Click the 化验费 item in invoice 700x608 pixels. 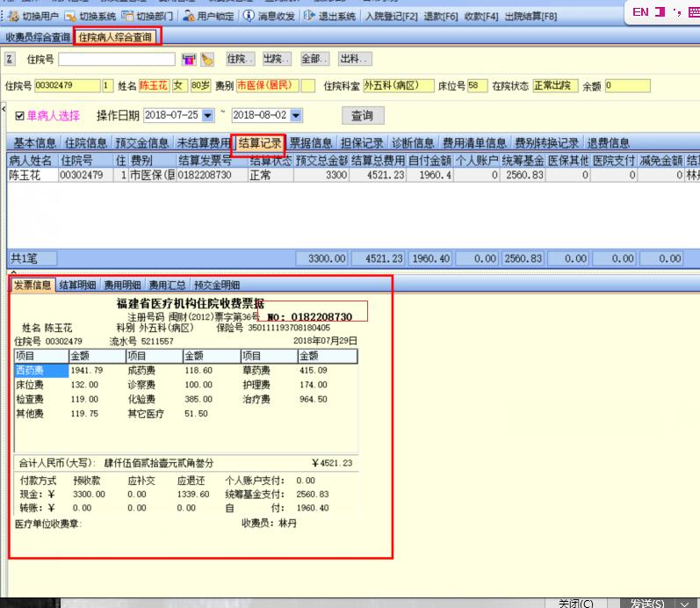click(141, 399)
